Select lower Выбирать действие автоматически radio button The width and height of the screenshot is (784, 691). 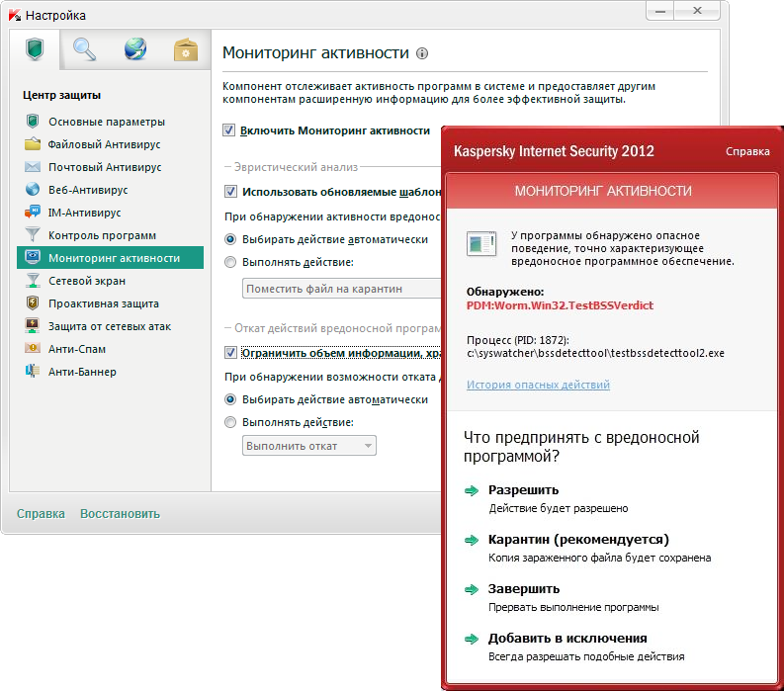coord(230,399)
